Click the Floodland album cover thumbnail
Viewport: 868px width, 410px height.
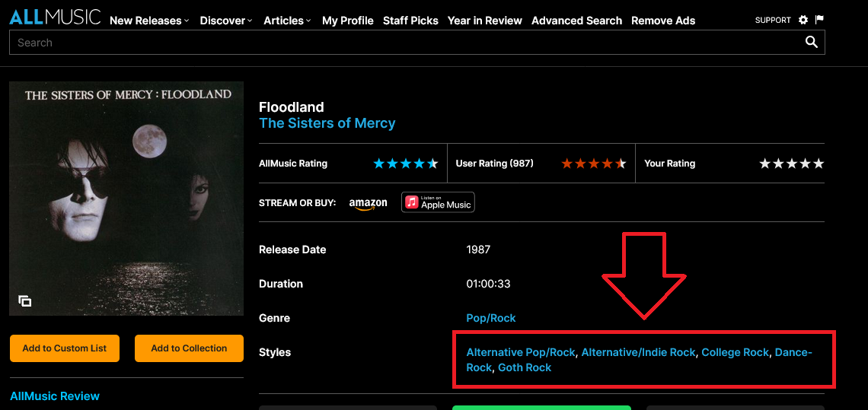tap(126, 199)
